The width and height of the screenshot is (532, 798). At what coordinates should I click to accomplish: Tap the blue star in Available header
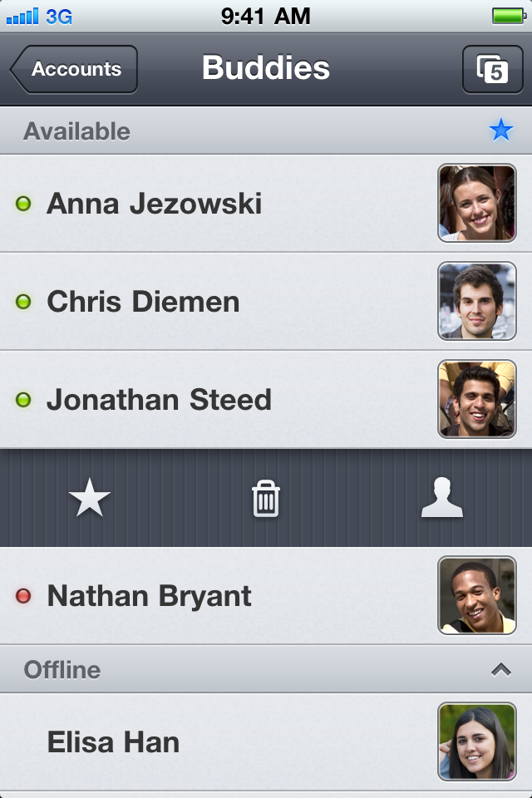501,131
